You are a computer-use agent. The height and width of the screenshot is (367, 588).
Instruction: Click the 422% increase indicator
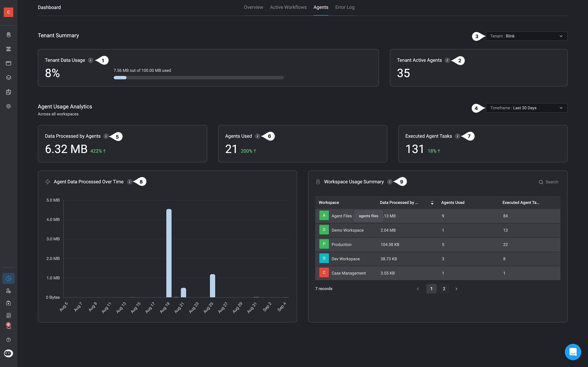tap(98, 151)
